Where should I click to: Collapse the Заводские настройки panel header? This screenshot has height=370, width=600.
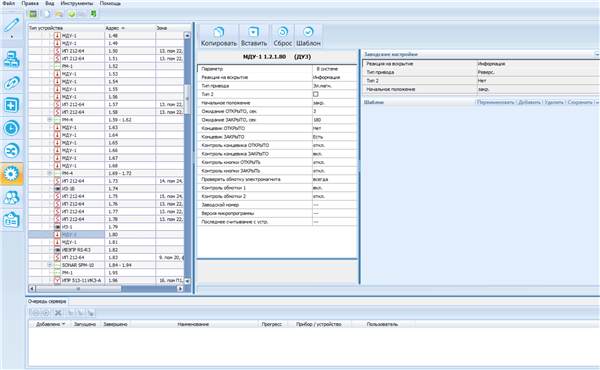(x=596, y=54)
